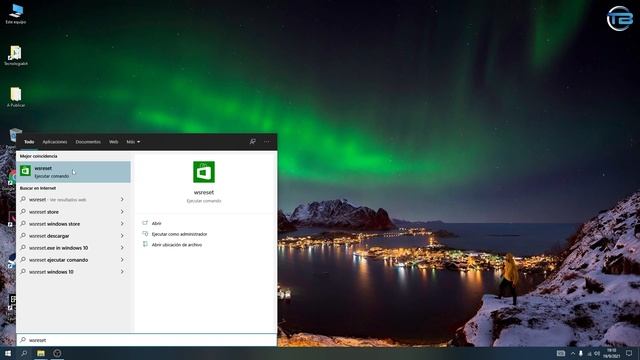Select 'wsreset windows store' suggestion

click(x=72, y=224)
